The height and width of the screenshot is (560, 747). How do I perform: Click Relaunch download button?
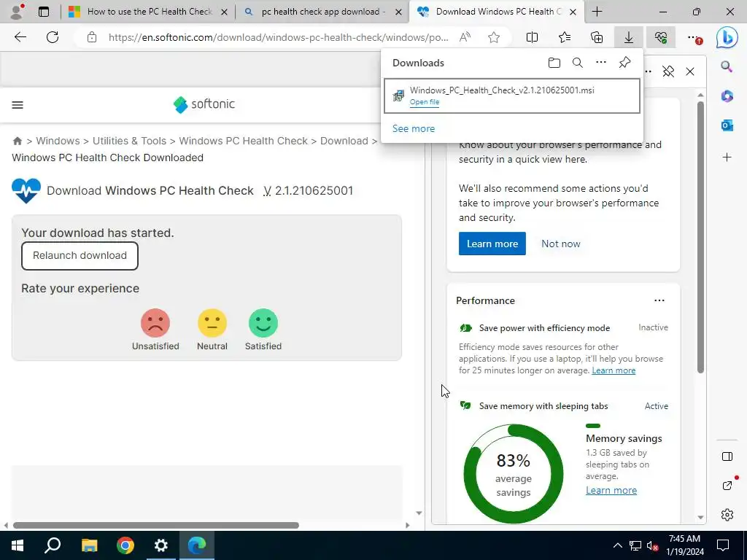pos(80,256)
